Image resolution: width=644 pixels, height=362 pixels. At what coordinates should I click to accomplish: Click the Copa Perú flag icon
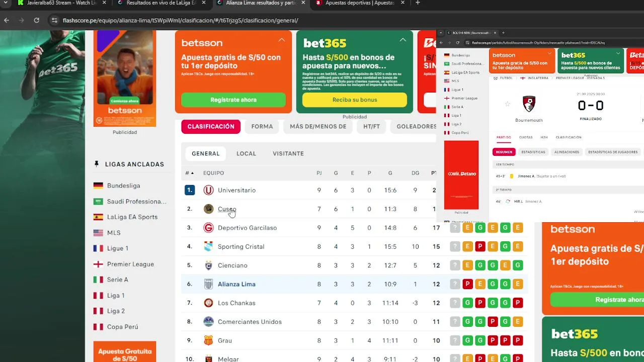98,327
